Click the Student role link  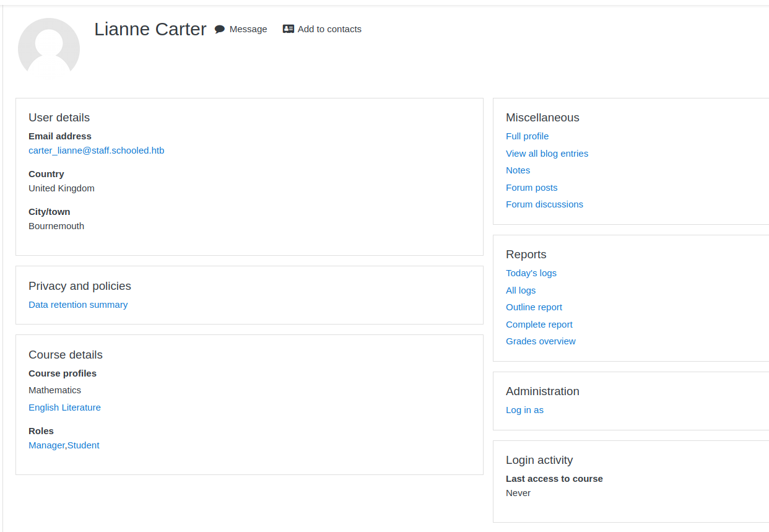coord(84,445)
